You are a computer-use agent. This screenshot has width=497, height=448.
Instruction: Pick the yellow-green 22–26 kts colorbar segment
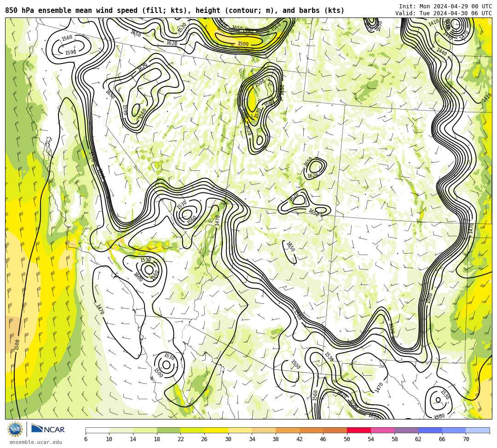(x=192, y=430)
